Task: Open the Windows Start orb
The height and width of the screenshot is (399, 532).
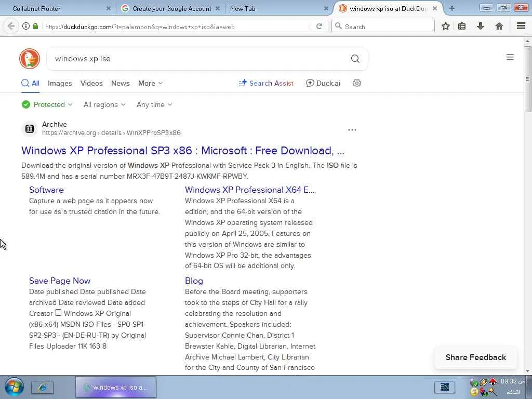Action: [14, 387]
